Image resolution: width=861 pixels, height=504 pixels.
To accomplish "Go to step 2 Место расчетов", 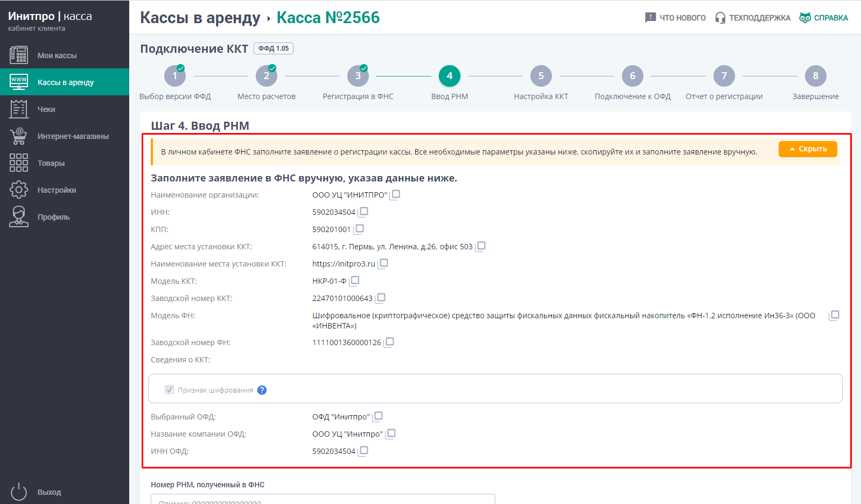I will click(267, 76).
